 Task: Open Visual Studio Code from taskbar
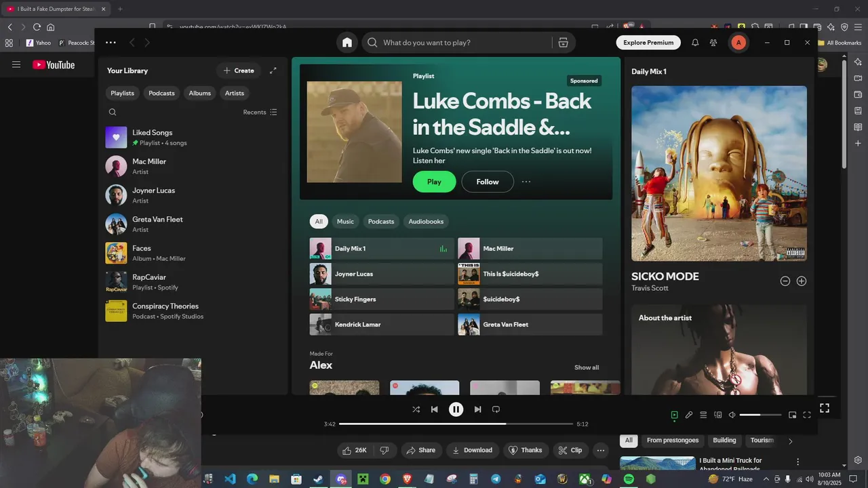pos(230,479)
